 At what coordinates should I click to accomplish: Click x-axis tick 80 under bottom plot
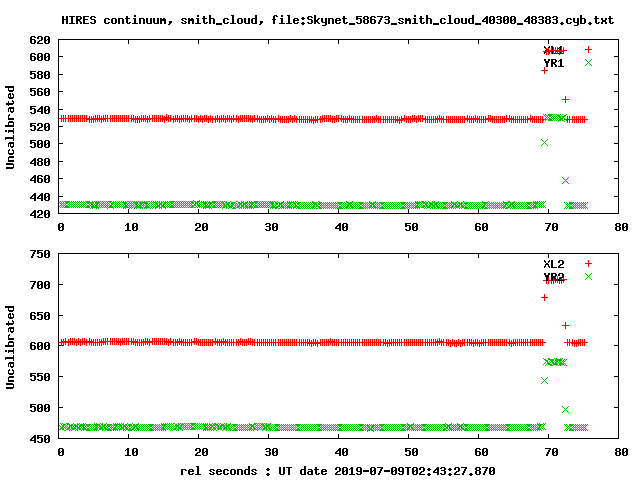click(x=621, y=452)
